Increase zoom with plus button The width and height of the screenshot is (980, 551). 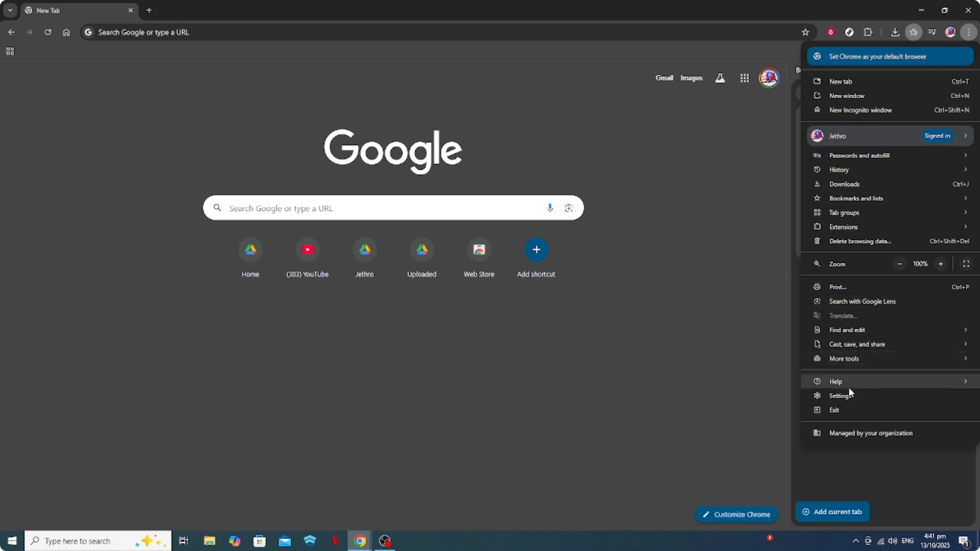[x=941, y=264]
